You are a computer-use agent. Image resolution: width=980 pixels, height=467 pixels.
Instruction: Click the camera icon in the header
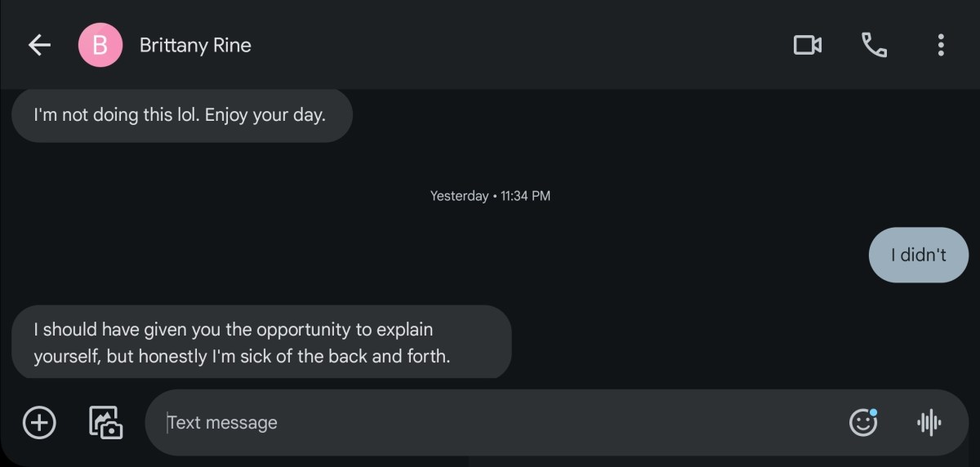[x=807, y=45]
